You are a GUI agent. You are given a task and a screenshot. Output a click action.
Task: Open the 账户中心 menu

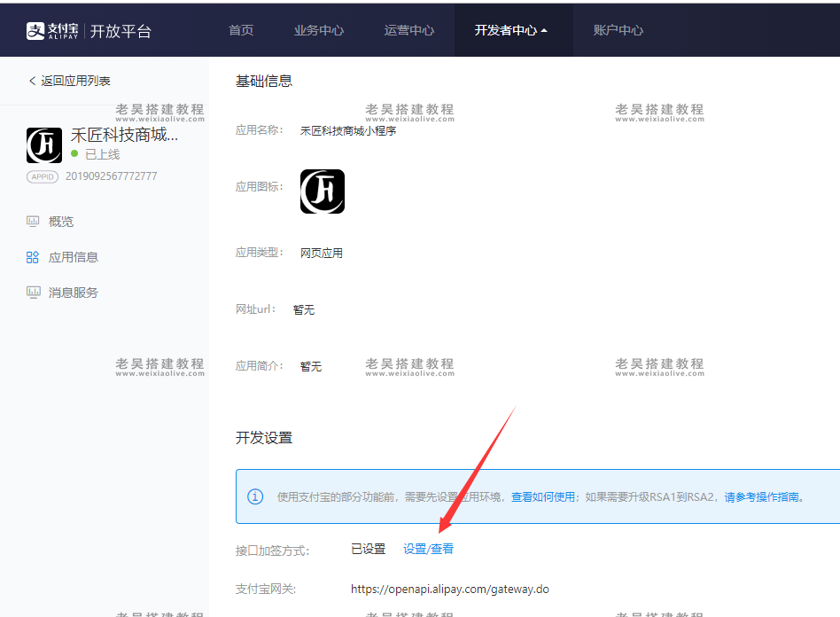[x=617, y=29]
